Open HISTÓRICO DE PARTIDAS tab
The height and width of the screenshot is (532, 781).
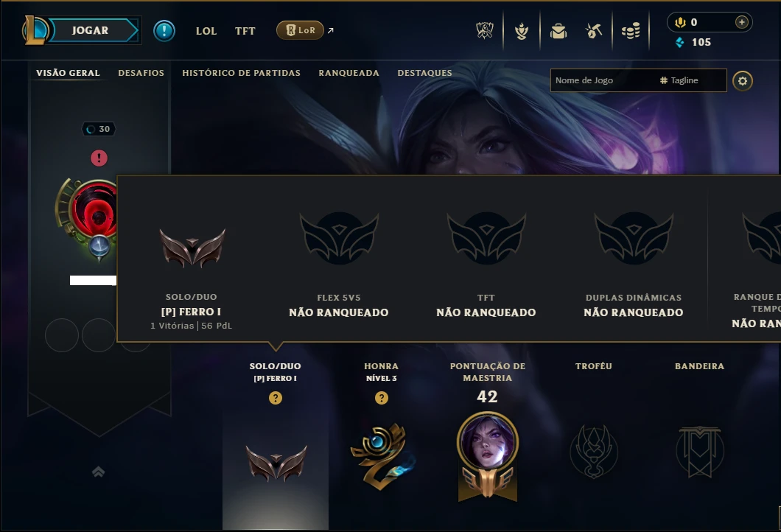tap(241, 73)
